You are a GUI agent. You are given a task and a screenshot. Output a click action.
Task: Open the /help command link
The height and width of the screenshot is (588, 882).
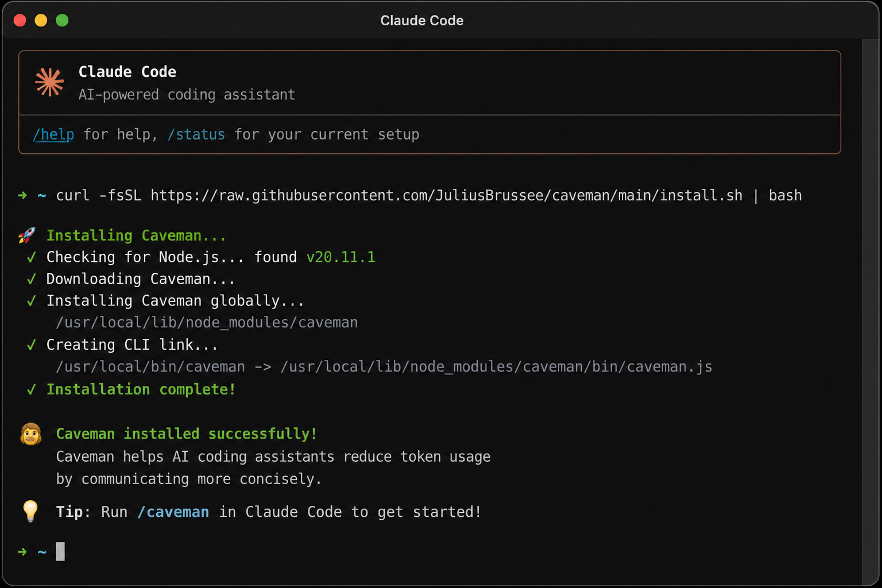tap(53, 134)
